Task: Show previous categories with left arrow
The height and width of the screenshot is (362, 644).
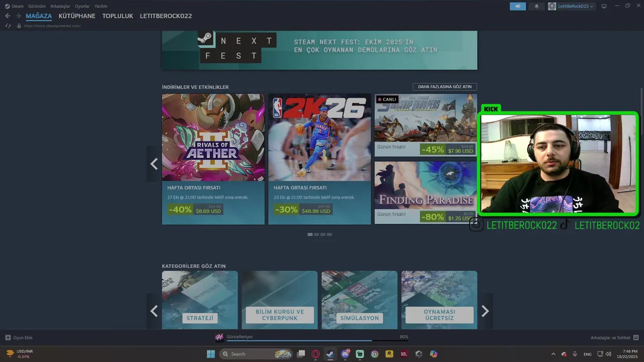Action: coord(154,311)
